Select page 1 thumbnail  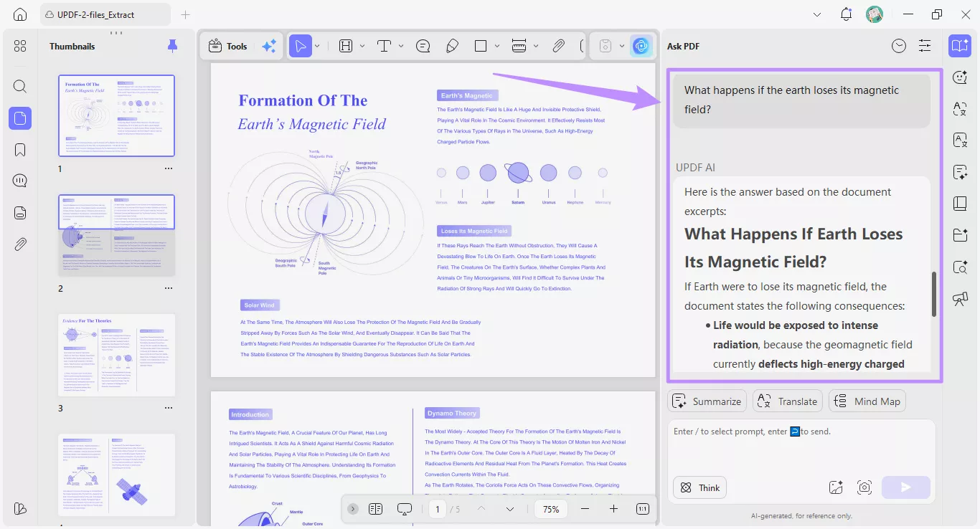(116, 115)
